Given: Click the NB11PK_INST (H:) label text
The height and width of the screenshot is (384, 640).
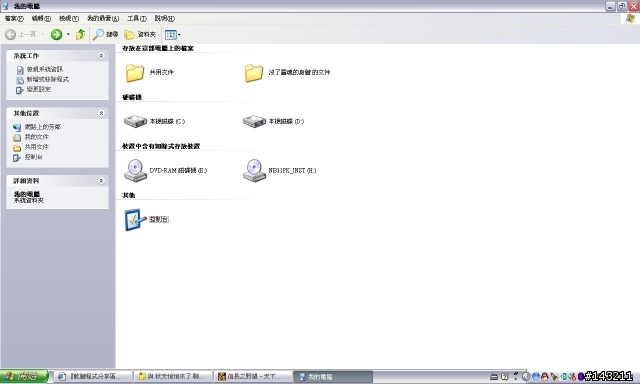Looking at the screenshot, I should pyautogui.click(x=292, y=171).
